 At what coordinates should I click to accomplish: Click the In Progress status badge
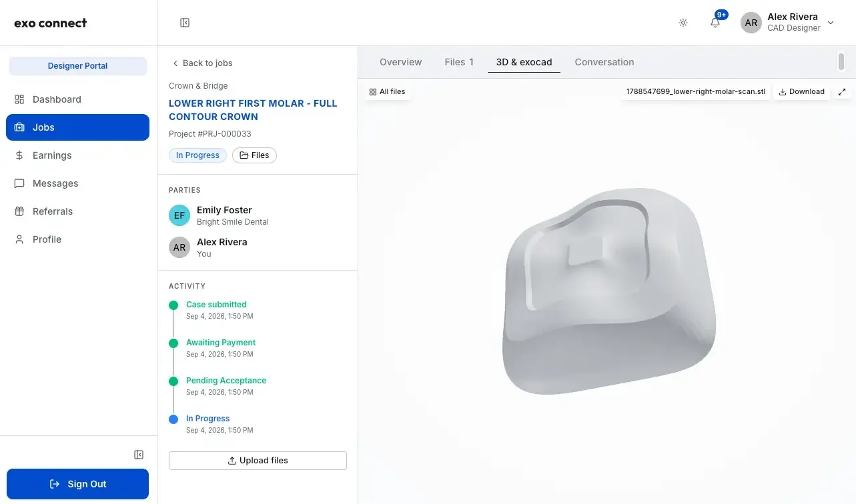(197, 155)
